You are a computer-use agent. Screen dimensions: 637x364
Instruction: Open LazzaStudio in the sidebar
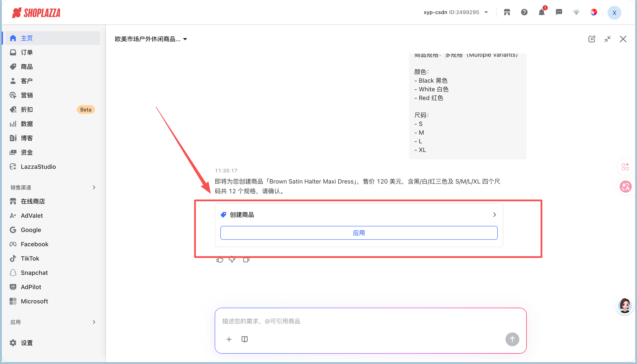click(53, 167)
